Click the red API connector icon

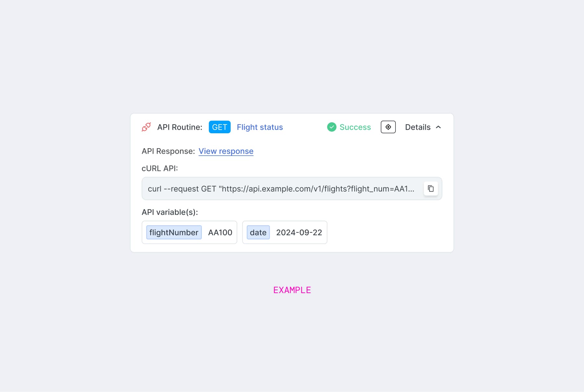146,127
